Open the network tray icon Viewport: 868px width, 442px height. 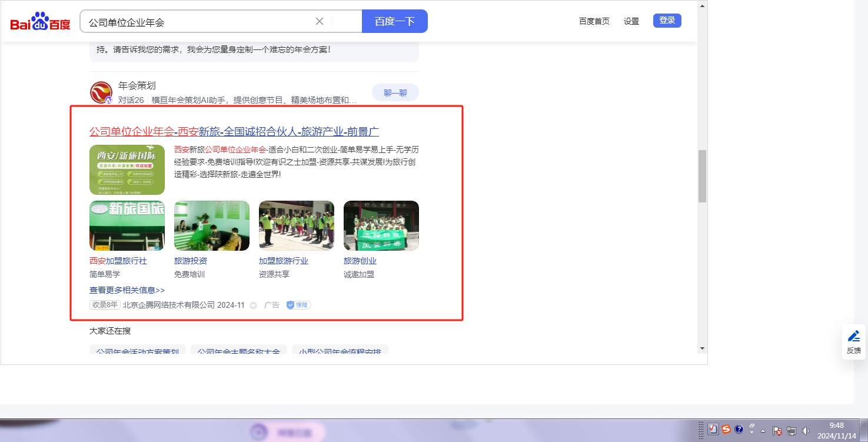(791, 430)
